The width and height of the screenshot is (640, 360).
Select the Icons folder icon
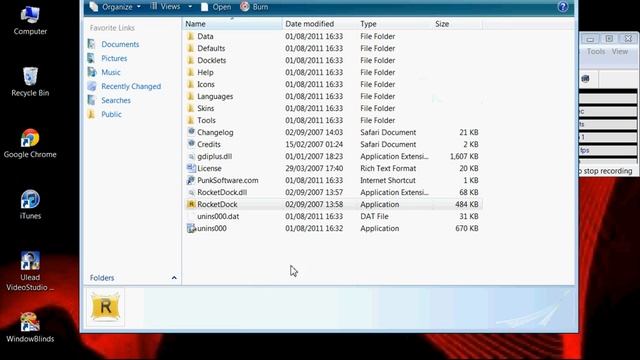point(191,84)
